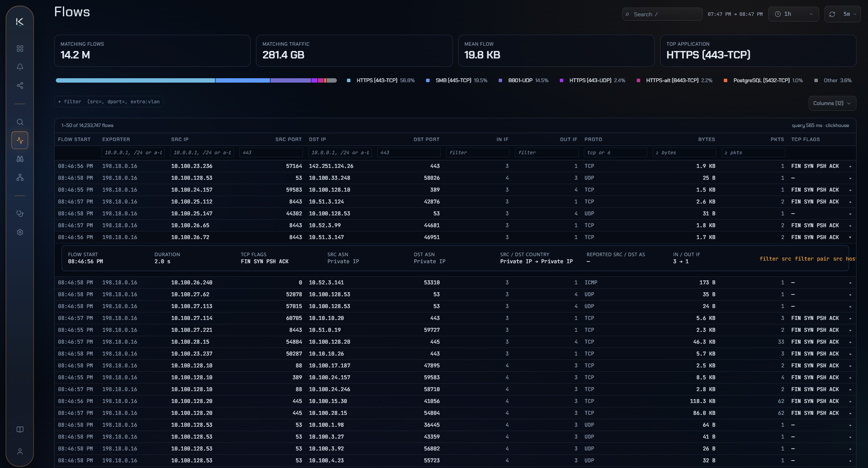Open the book documentation icon in sidebar
This screenshot has height=468, width=868.
click(x=20, y=429)
